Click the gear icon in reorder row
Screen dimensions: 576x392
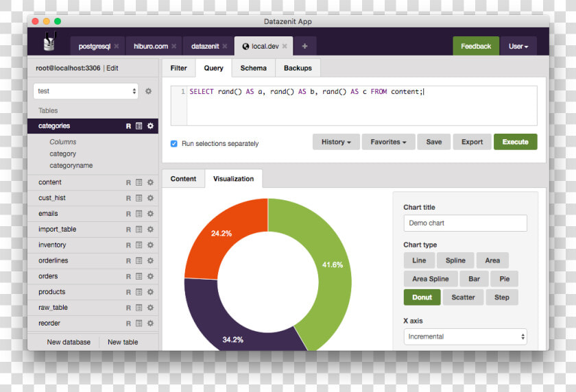click(150, 323)
